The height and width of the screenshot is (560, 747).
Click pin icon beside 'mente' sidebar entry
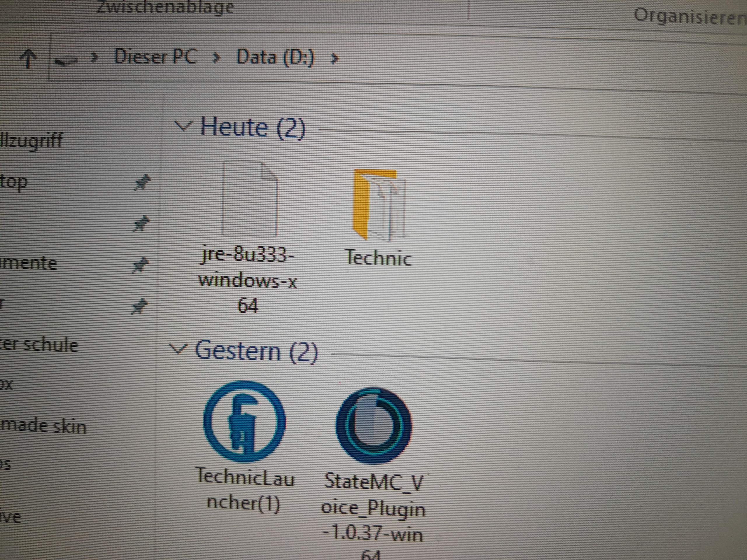[x=140, y=265]
